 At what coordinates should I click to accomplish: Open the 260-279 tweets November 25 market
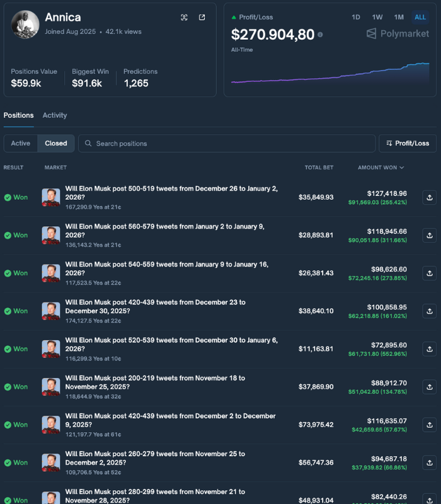[x=155, y=459]
